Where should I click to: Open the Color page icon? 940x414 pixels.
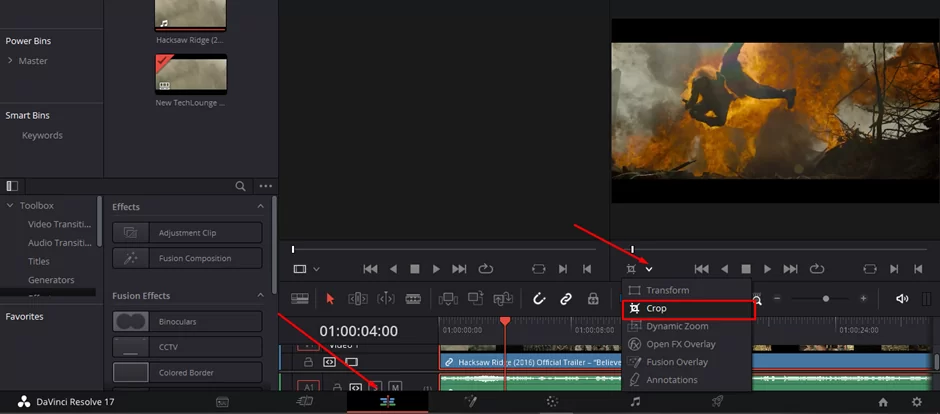tap(553, 402)
